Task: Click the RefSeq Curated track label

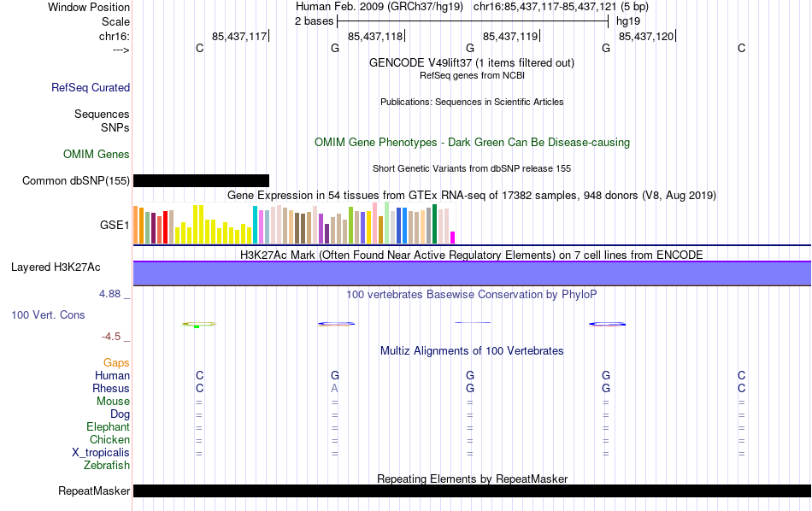Action: coord(91,87)
